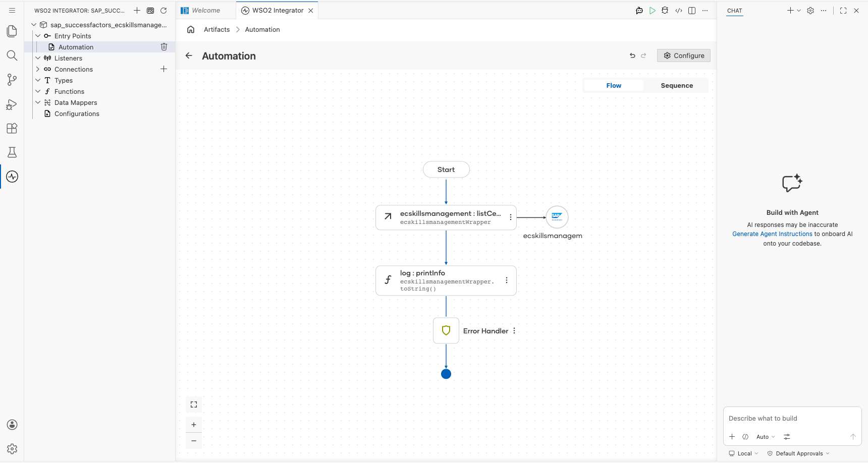The width and height of the screenshot is (868, 463).
Task: Open the Auto mode dropdown in chat
Action: pyautogui.click(x=766, y=437)
